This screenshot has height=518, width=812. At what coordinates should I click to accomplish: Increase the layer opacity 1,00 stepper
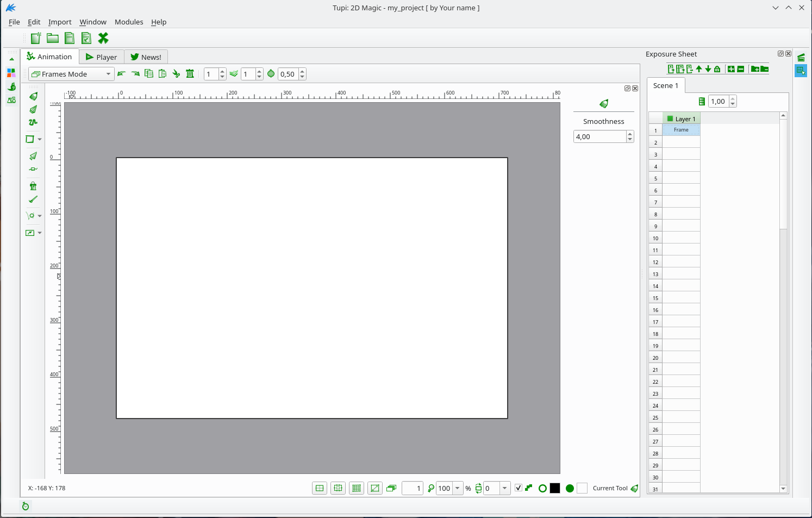click(x=733, y=98)
